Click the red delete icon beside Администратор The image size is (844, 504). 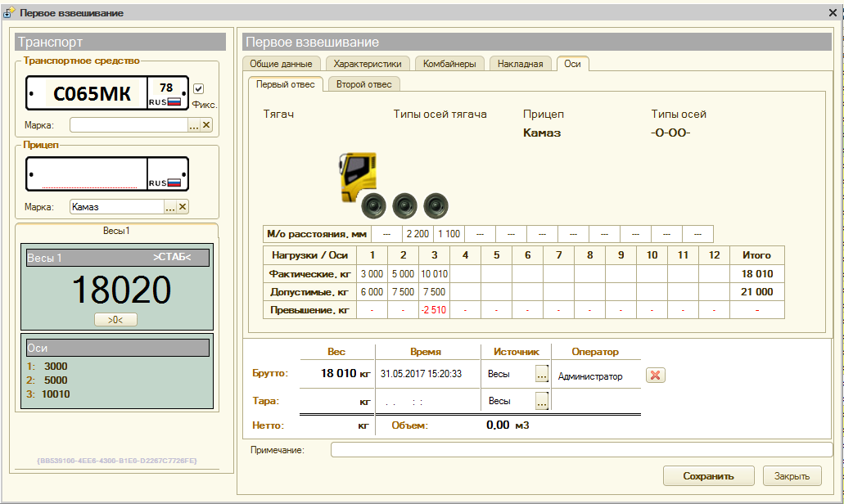[655, 375]
